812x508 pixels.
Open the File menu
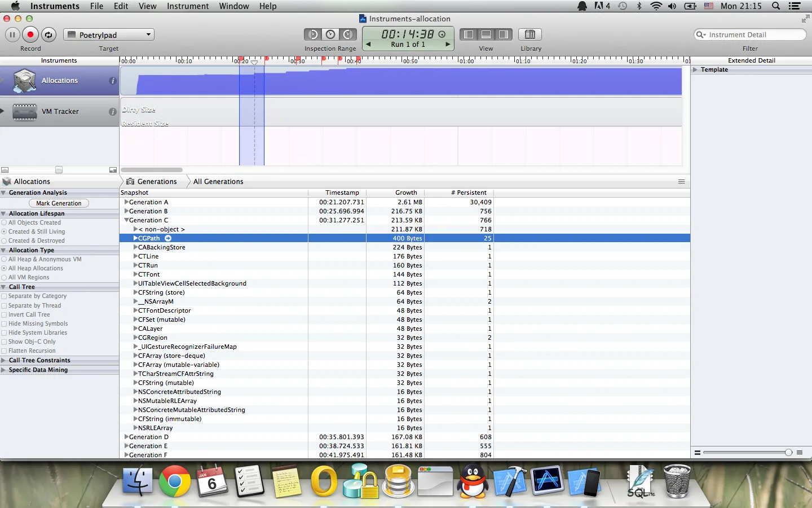pyautogui.click(x=96, y=6)
